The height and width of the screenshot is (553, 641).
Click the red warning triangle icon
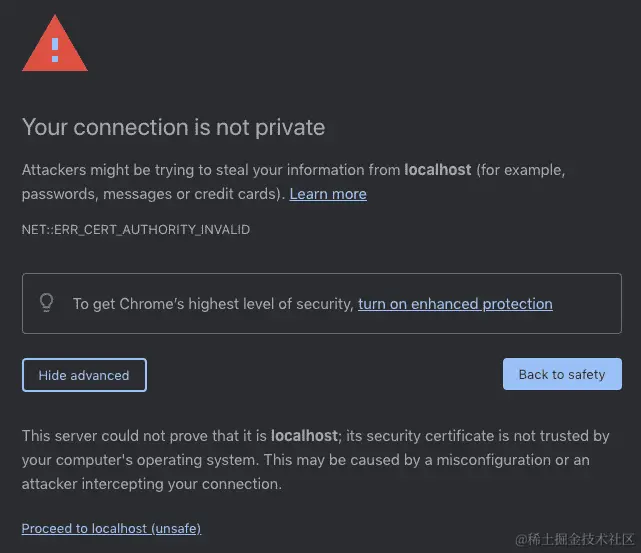coord(55,45)
